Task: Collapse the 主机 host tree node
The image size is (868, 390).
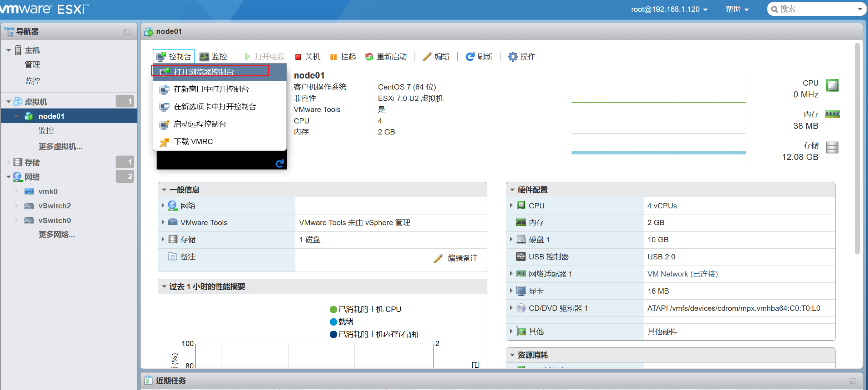Action: pyautogui.click(x=9, y=50)
